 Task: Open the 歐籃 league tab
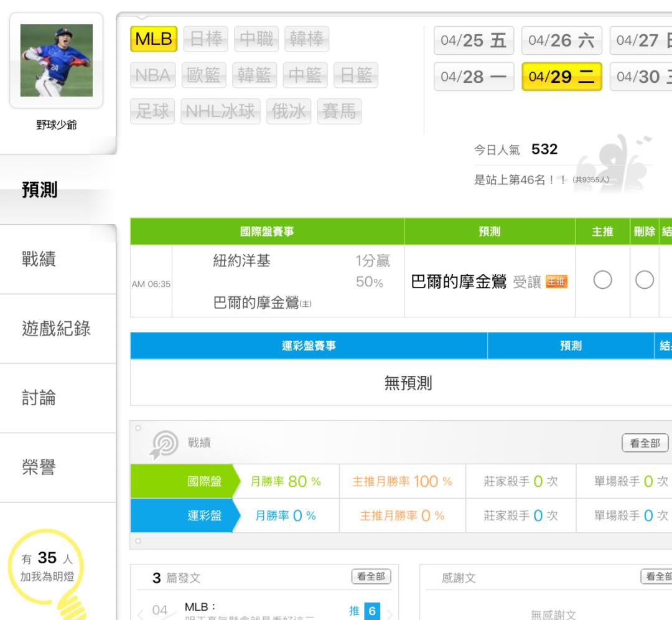(204, 75)
